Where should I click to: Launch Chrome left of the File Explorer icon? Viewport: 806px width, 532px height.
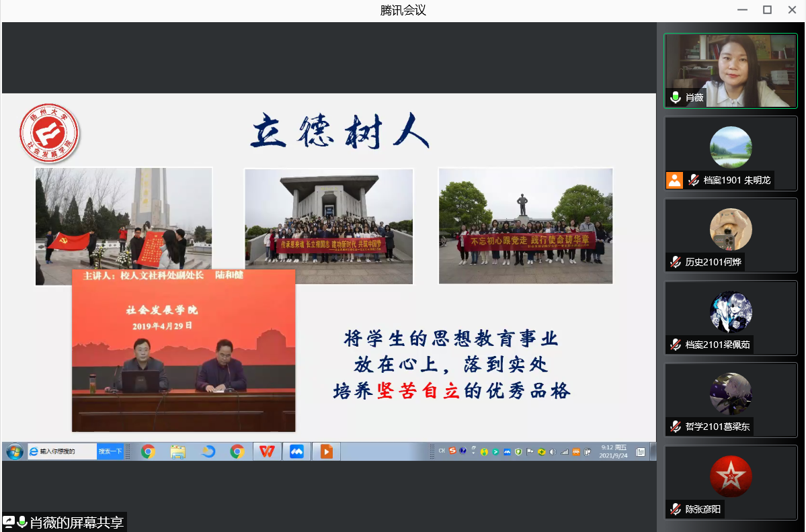tap(148, 451)
